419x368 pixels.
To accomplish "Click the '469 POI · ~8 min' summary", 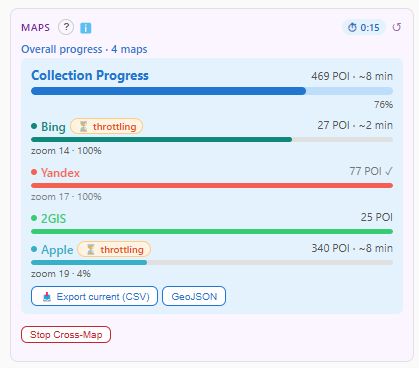I will [352, 76].
